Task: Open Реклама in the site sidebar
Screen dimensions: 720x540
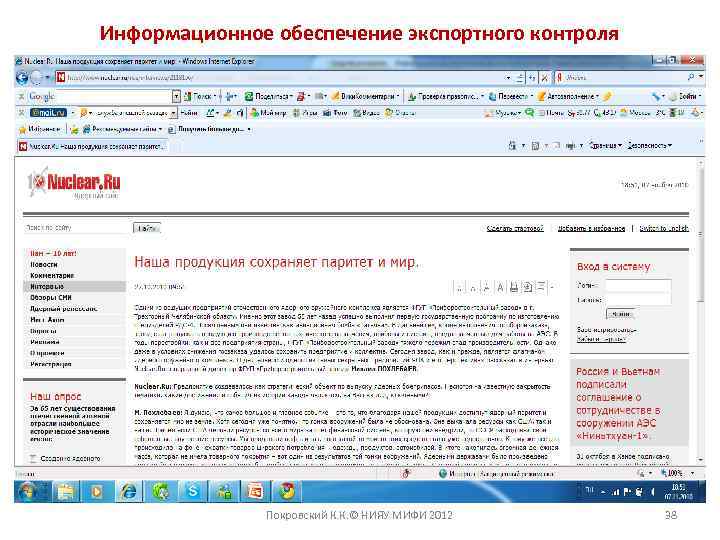Action: (x=45, y=342)
